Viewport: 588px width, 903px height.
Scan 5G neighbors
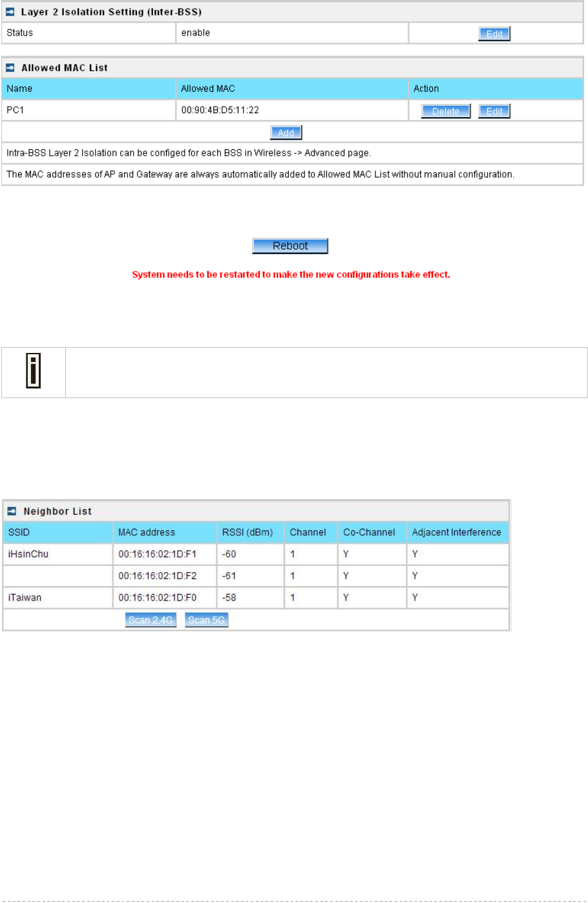207,620
